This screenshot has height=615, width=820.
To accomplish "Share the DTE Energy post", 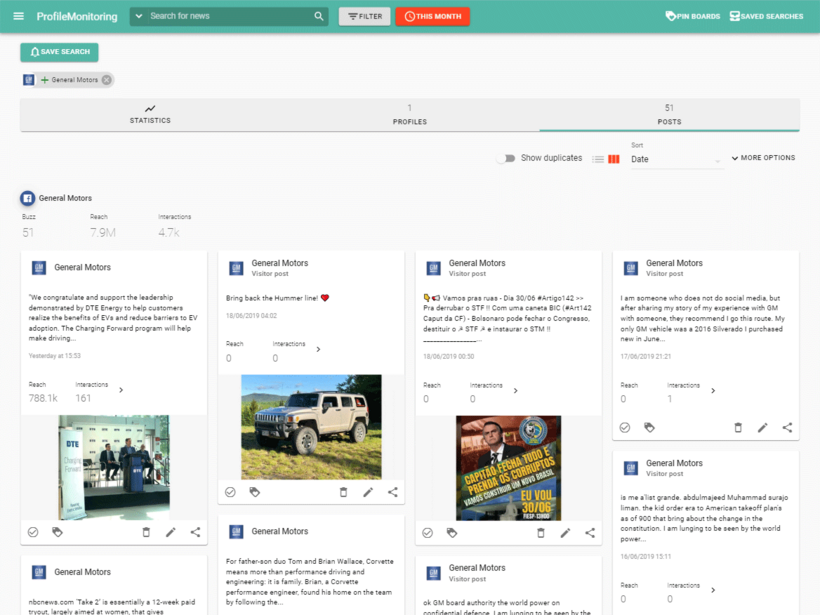I will [x=195, y=532].
